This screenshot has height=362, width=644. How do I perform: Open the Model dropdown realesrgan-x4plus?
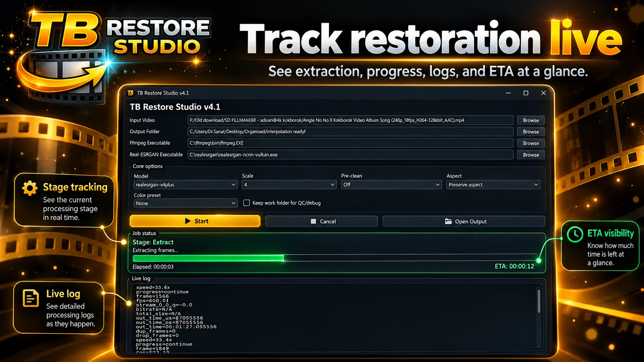click(x=186, y=185)
